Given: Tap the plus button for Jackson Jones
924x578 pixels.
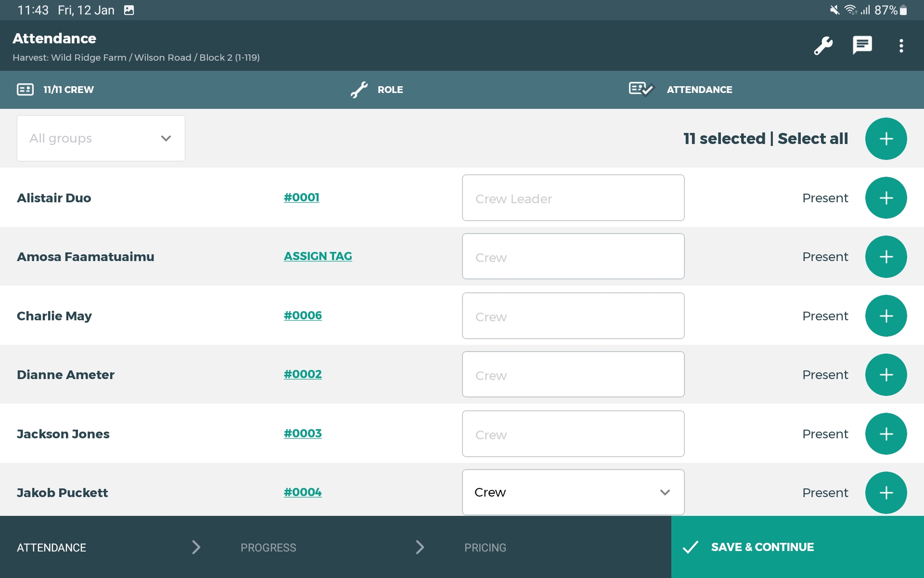Looking at the screenshot, I should click(x=885, y=434).
